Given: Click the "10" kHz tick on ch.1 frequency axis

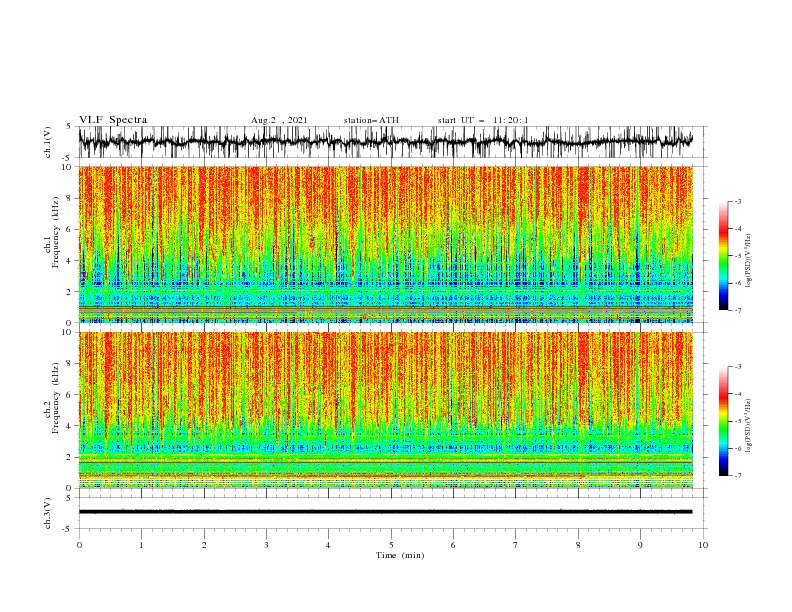Looking at the screenshot, I should [x=67, y=167].
